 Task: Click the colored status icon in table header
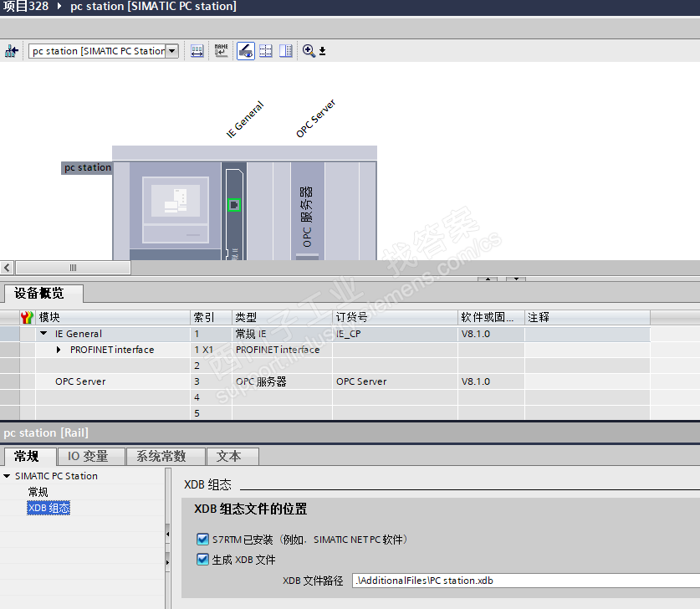click(27, 317)
